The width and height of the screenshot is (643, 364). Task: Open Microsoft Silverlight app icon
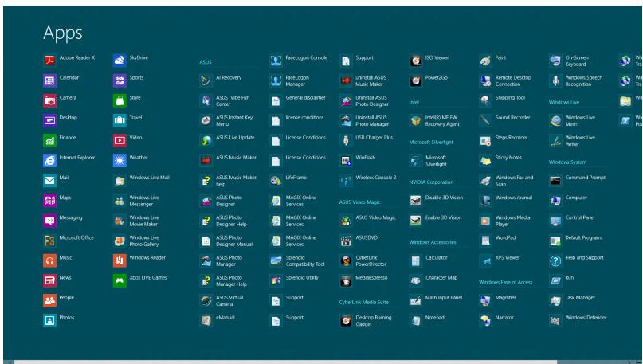(415, 160)
